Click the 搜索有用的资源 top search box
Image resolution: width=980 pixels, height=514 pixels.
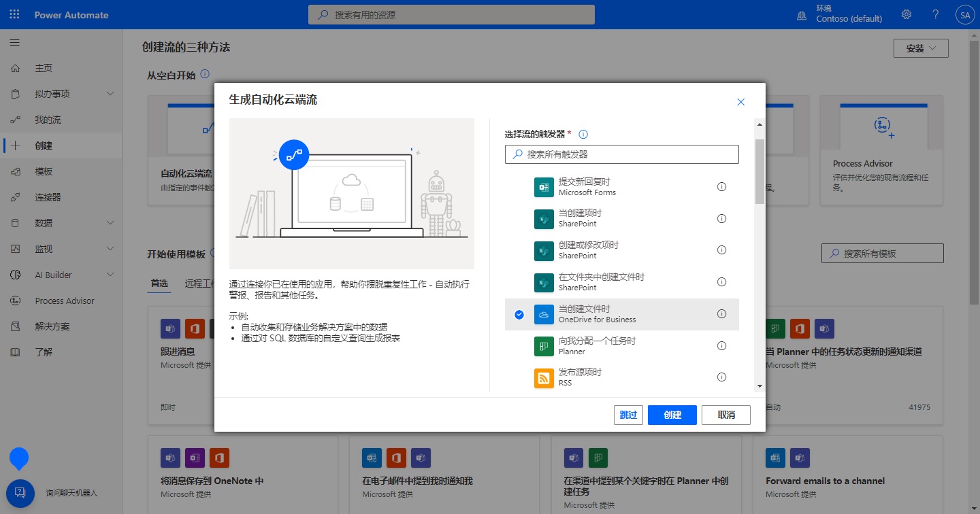click(x=451, y=14)
